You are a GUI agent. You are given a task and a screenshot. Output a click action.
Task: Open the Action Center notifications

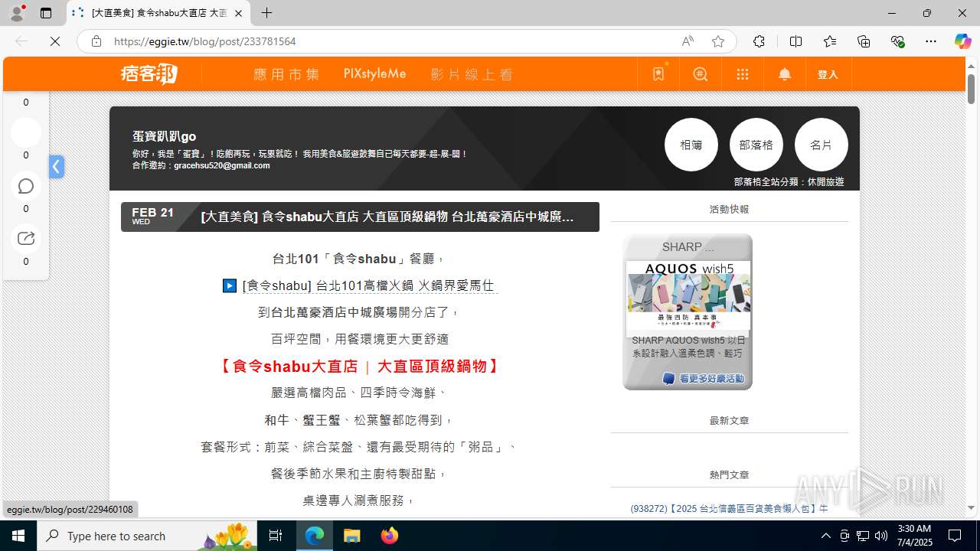[955, 536]
